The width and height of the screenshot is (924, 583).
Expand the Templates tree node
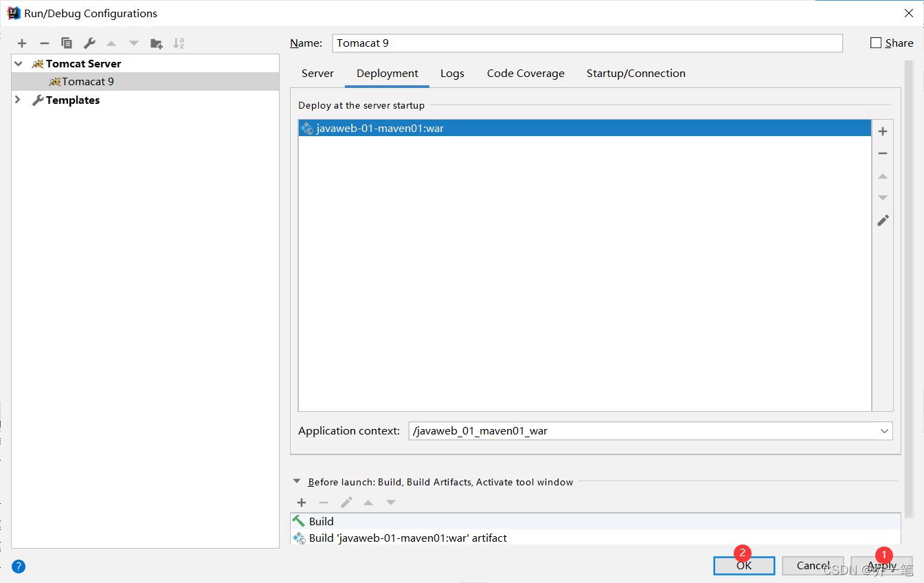pyautogui.click(x=19, y=100)
